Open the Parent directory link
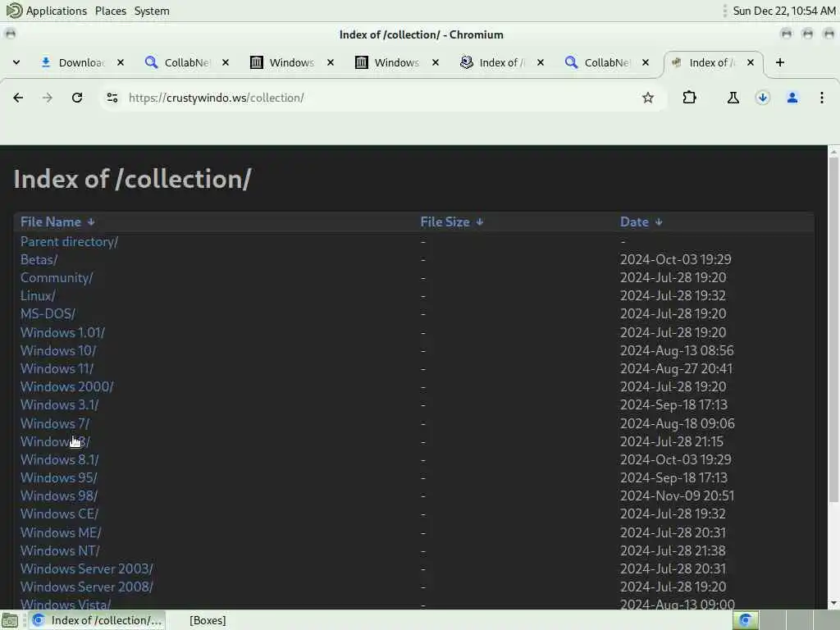This screenshot has height=630, width=840. [69, 242]
